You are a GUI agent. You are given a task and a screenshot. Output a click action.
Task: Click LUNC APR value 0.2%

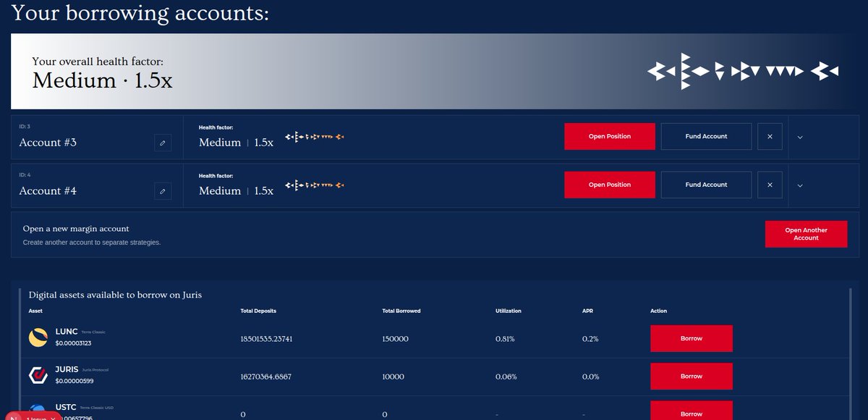tap(590, 338)
